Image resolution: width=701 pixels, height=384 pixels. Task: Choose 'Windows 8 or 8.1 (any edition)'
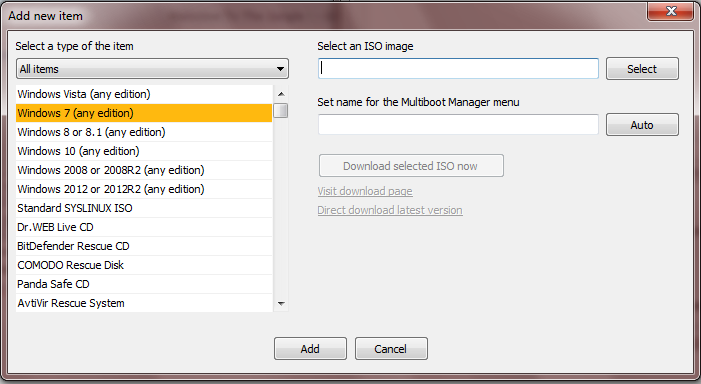pos(144,132)
